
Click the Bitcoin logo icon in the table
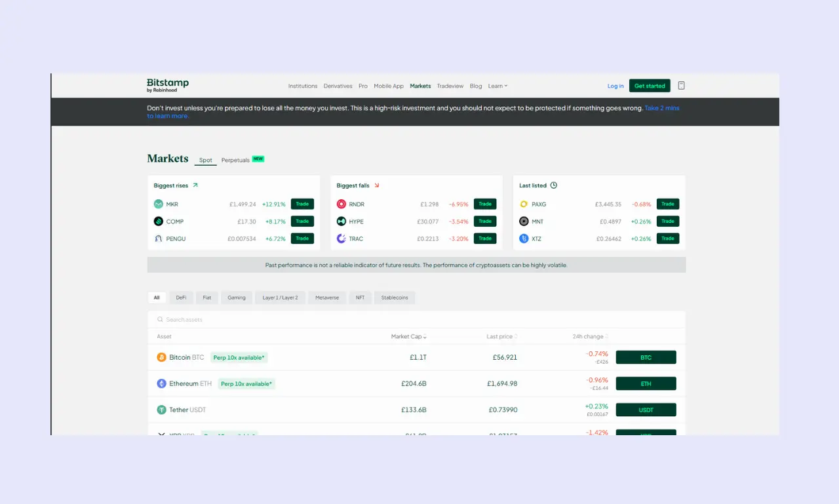point(161,357)
